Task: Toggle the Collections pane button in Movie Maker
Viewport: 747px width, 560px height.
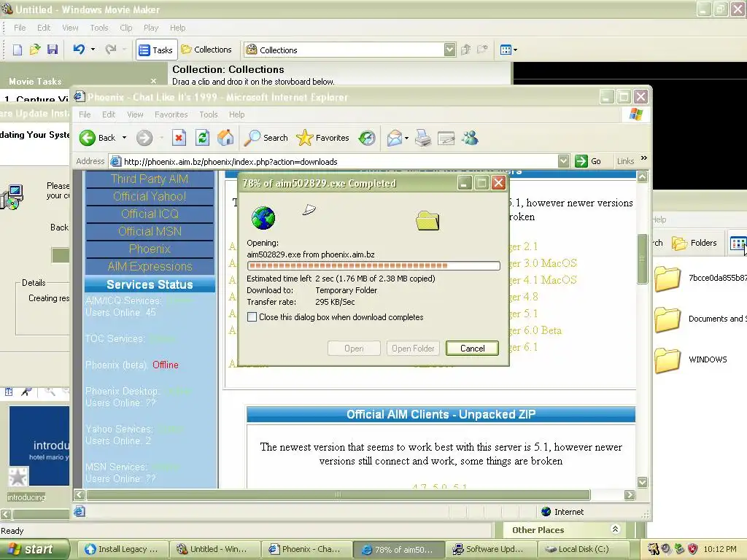Action: point(206,50)
